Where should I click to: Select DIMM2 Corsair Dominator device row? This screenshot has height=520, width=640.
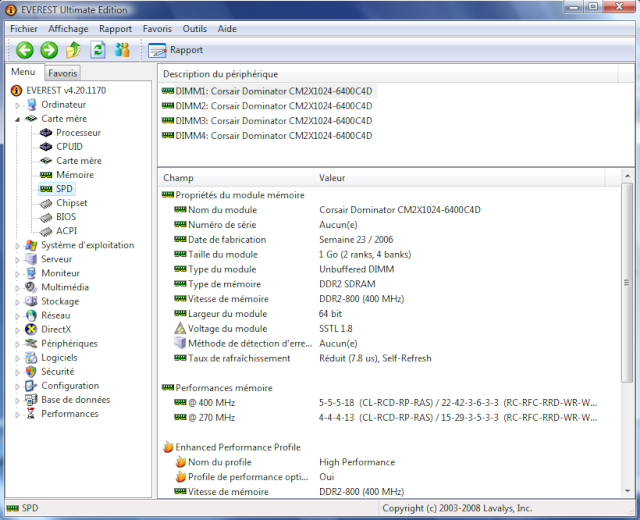tap(267, 106)
